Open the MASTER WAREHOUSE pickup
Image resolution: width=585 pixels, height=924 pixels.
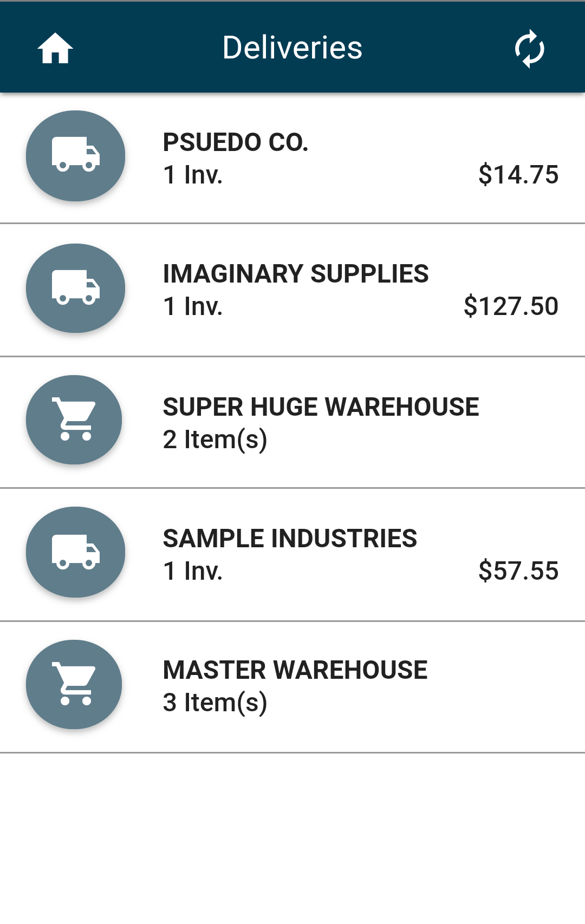tap(292, 686)
